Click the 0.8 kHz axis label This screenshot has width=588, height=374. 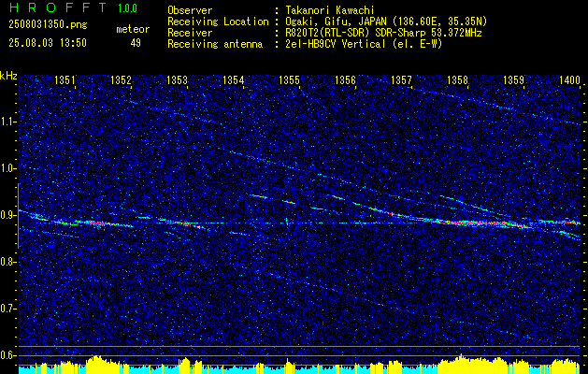[x=7, y=262]
